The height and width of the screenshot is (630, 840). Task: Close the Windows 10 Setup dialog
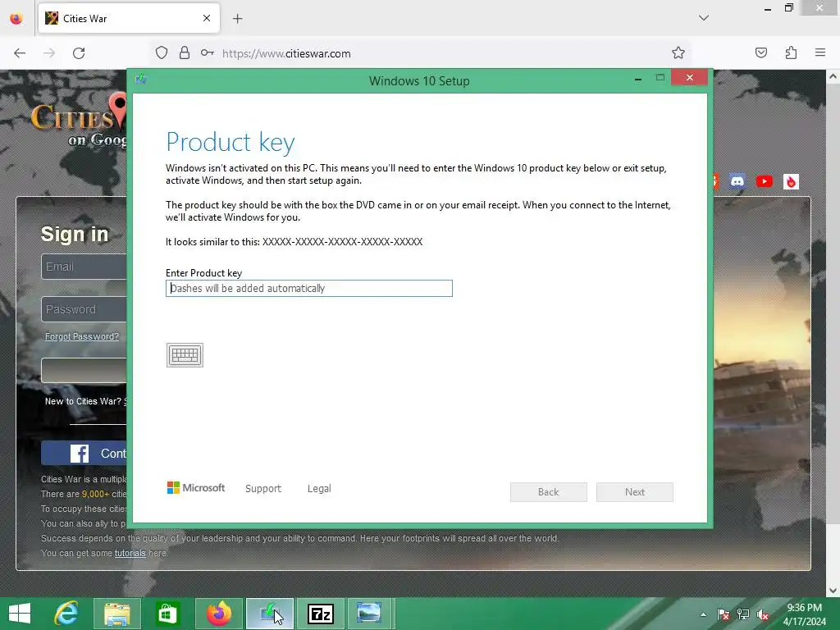point(689,78)
